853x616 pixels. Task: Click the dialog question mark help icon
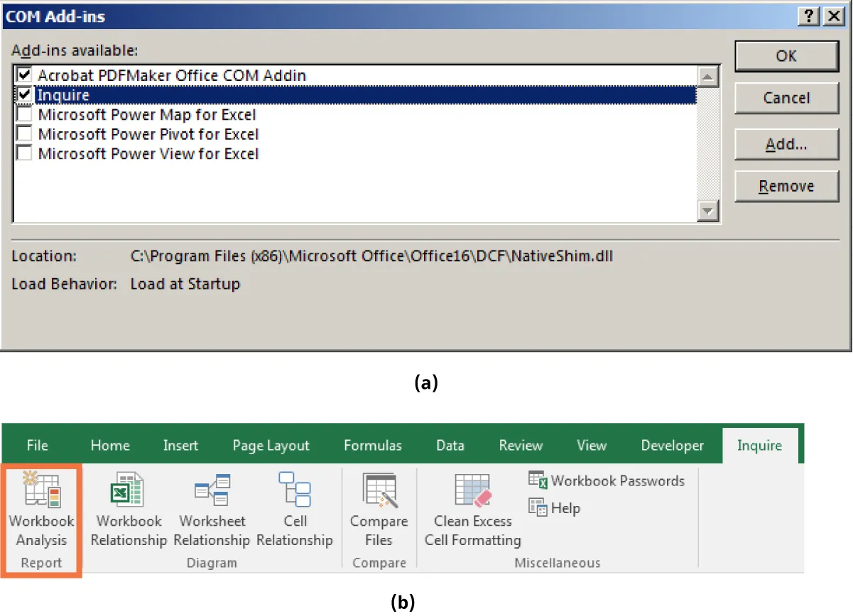click(x=808, y=16)
